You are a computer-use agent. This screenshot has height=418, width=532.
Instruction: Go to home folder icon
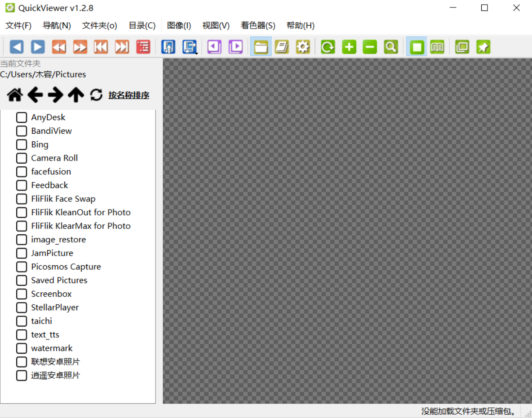15,95
